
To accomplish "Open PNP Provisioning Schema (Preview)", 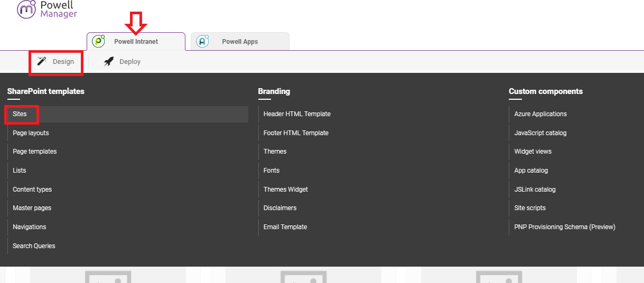I will point(565,227).
